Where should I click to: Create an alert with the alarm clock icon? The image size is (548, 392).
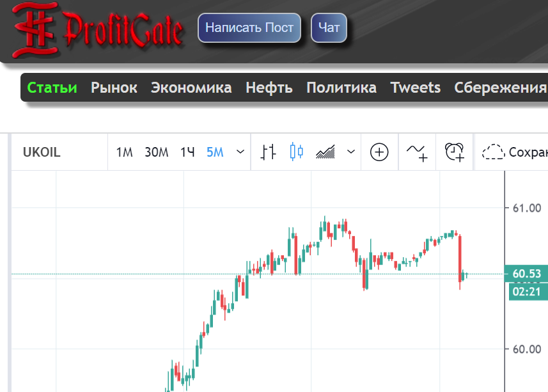click(x=455, y=152)
